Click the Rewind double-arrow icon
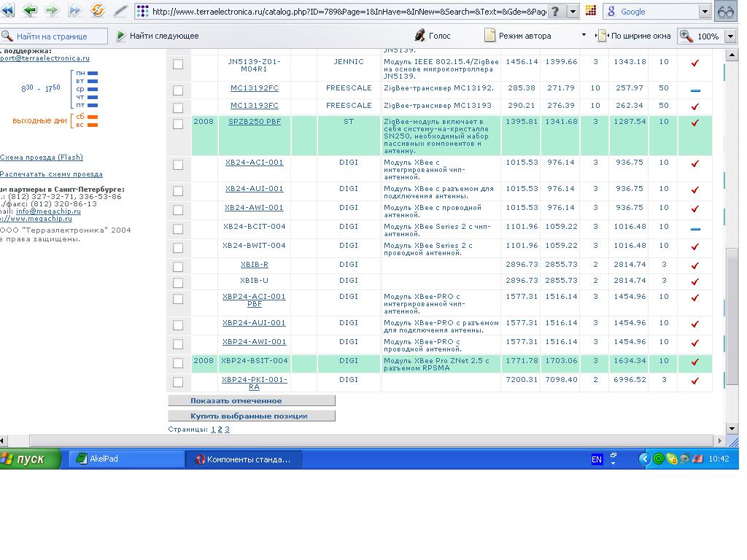The height and width of the screenshot is (560, 747). (x=7, y=11)
